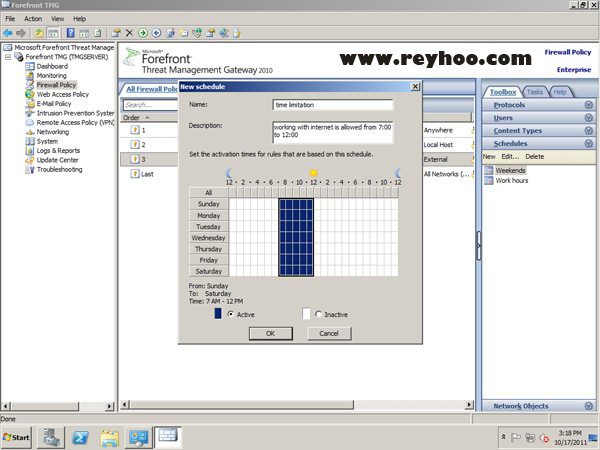Image resolution: width=600 pixels, height=450 pixels.
Task: Click the refresh page icon in toolbar
Action: (x=98, y=33)
